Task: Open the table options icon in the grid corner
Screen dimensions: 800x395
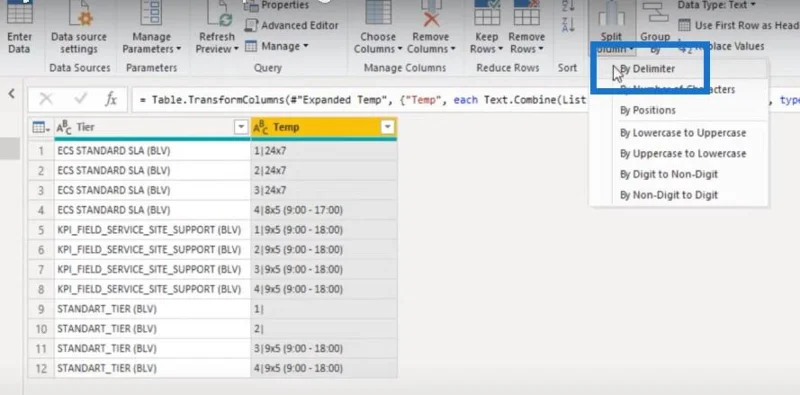Action: pyautogui.click(x=41, y=128)
